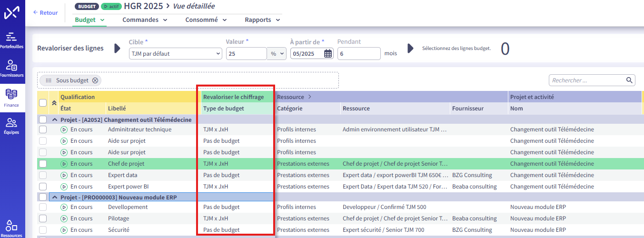Check the Administrateur technique row checkbox
Screen dimensions: 644x238
(x=43, y=129)
